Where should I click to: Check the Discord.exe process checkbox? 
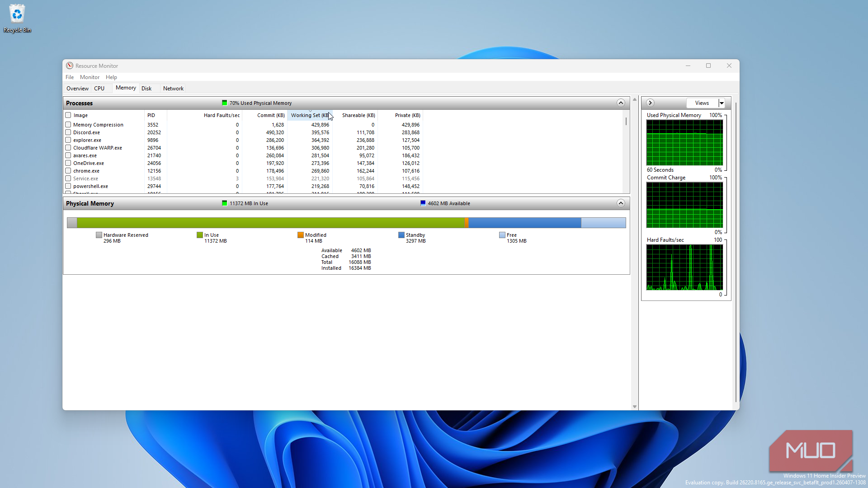68,132
